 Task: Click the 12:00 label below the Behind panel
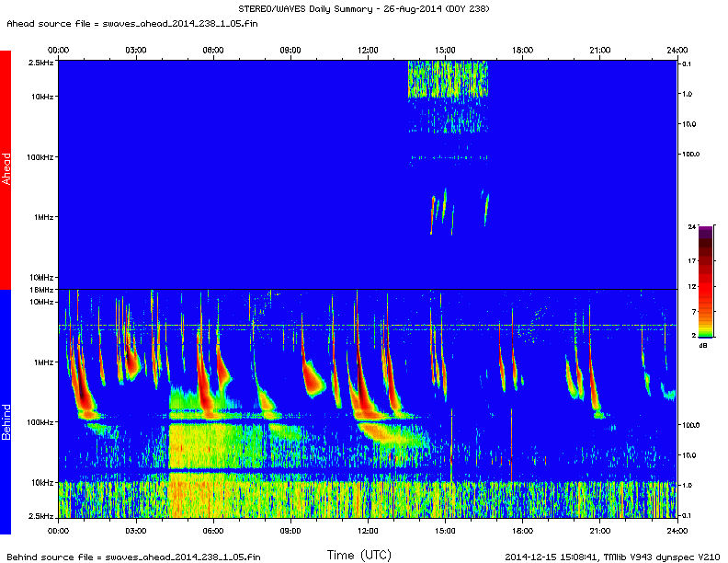[x=368, y=531]
